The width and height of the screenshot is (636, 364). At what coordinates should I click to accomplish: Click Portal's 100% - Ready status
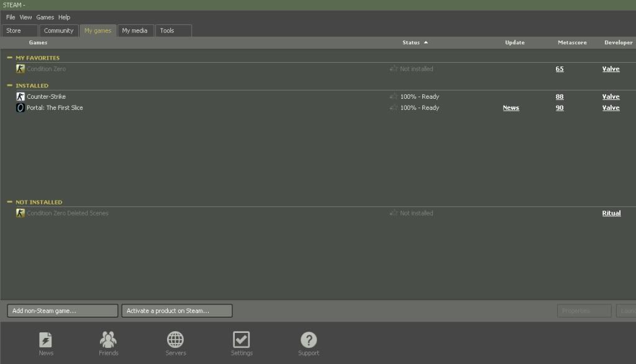[420, 108]
